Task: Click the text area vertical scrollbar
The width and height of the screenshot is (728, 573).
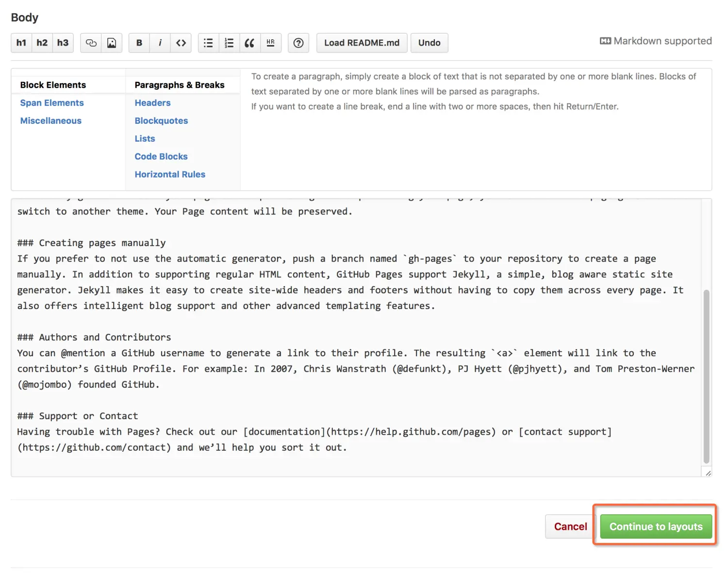Action: pos(707,376)
